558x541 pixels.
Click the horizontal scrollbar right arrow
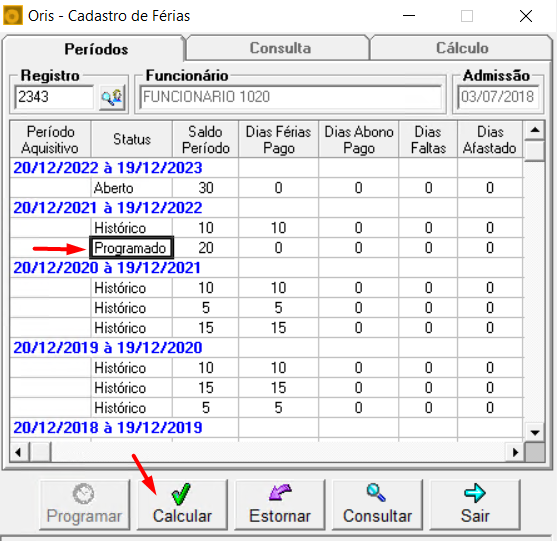[x=515, y=452]
